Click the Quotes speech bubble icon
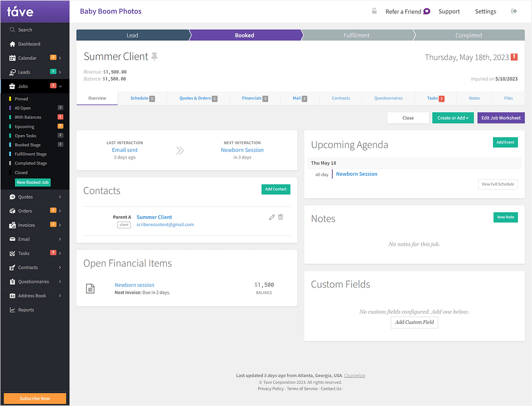The width and height of the screenshot is (532, 406). pos(12,197)
